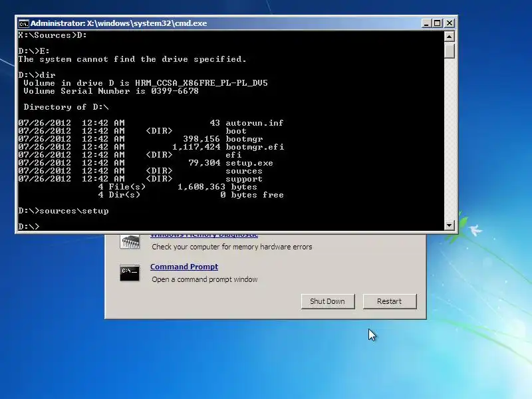Click the 'X:\Sources>D:' command line
Viewport: 532px width, 399px height.
pyautogui.click(x=53, y=35)
